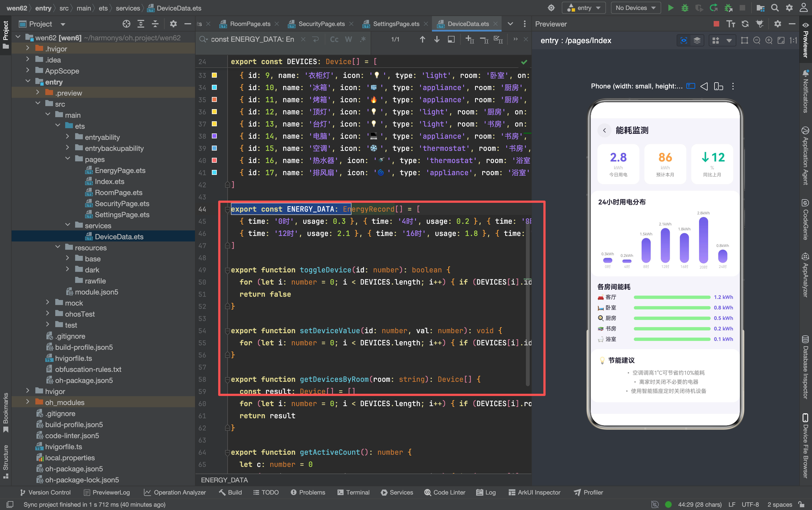Toggle whole words W in search

click(348, 40)
